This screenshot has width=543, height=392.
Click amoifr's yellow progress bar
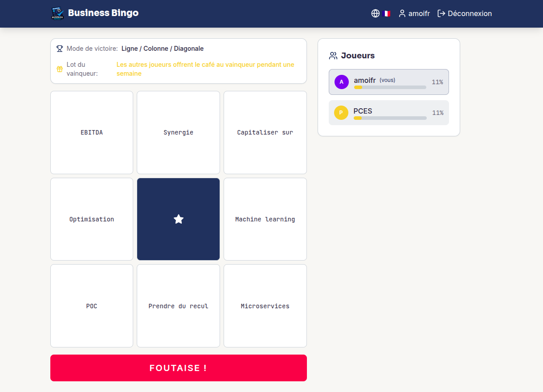(389, 87)
